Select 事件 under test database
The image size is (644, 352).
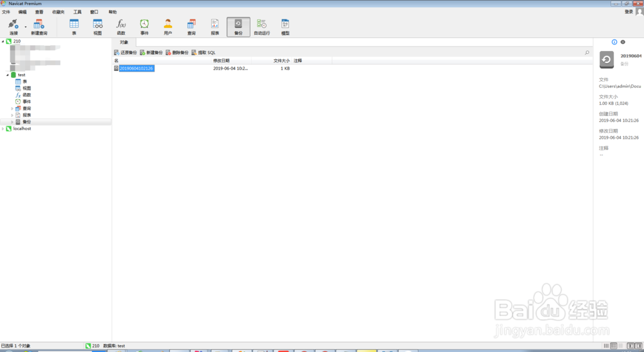tap(26, 102)
